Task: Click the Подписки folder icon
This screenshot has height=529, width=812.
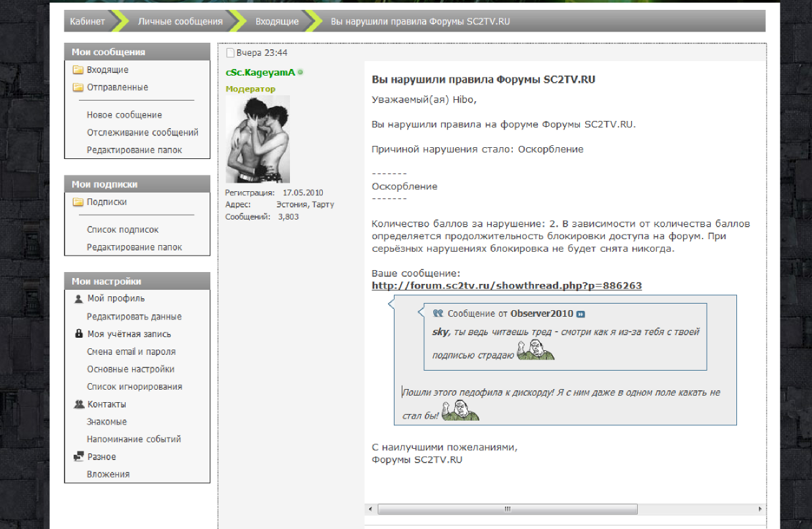Action: pyautogui.click(x=78, y=202)
